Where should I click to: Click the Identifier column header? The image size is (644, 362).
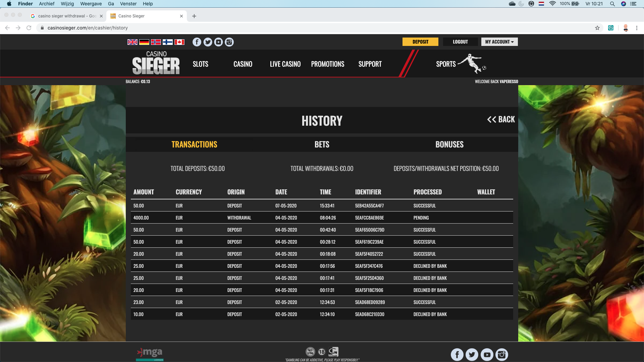click(x=368, y=192)
